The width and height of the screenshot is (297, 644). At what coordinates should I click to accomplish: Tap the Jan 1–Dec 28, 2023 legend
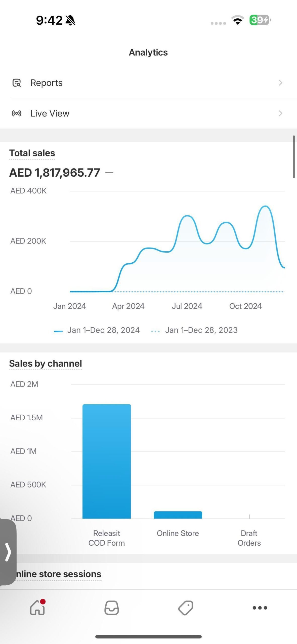click(x=194, y=330)
